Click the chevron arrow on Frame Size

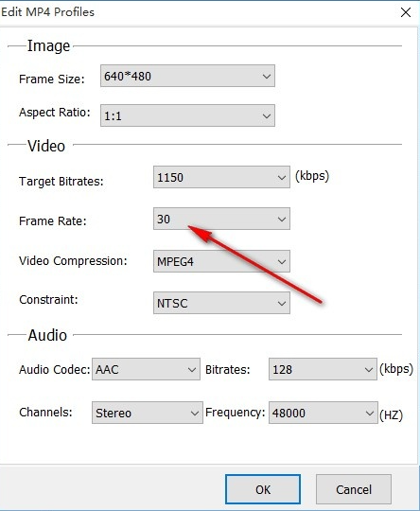click(x=267, y=77)
